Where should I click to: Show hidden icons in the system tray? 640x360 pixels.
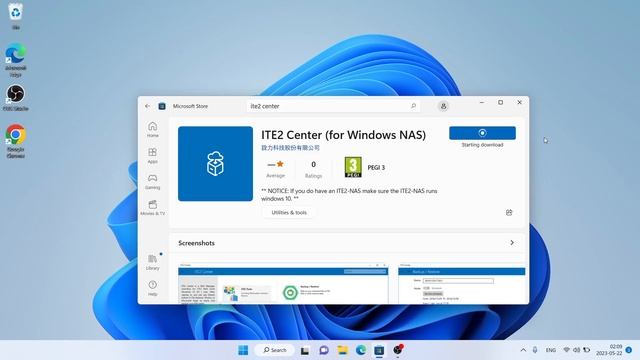523,350
